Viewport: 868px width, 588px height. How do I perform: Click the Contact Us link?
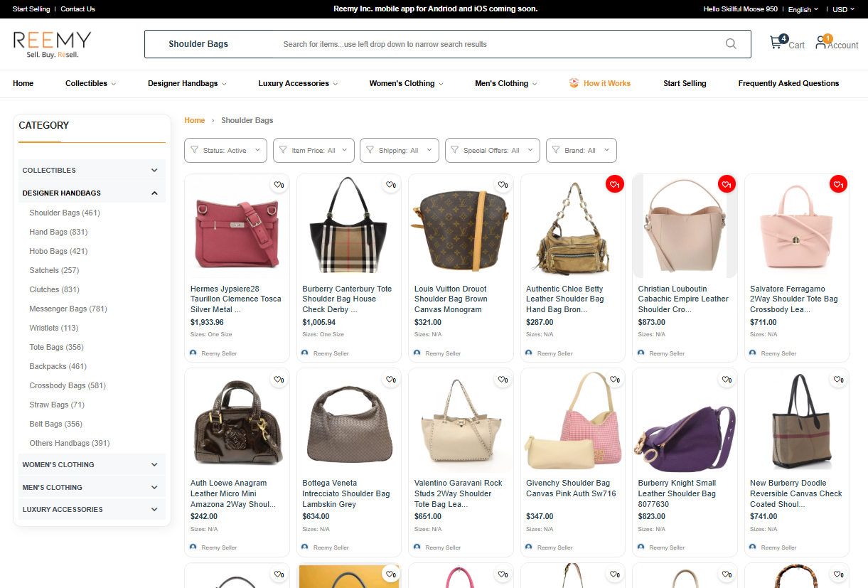coord(77,9)
